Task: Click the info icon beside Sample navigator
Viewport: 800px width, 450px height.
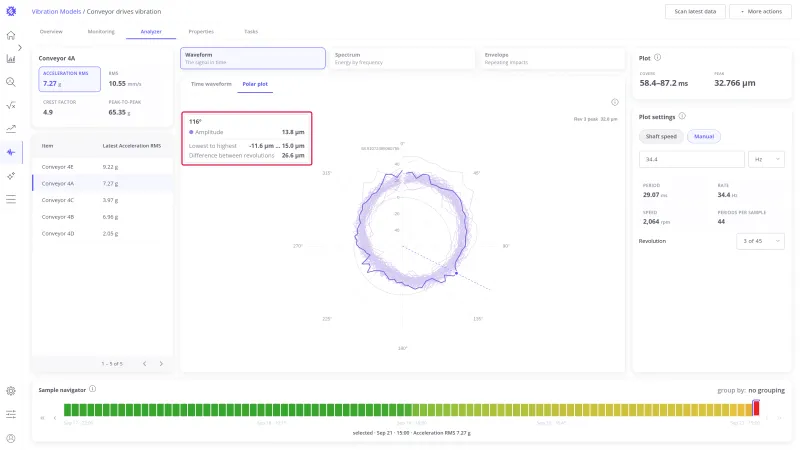Action: tap(92, 389)
